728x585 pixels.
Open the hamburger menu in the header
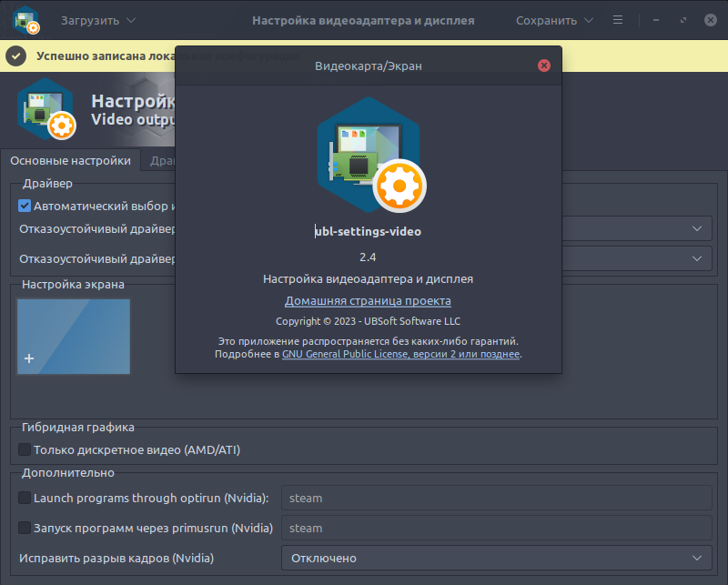point(618,20)
